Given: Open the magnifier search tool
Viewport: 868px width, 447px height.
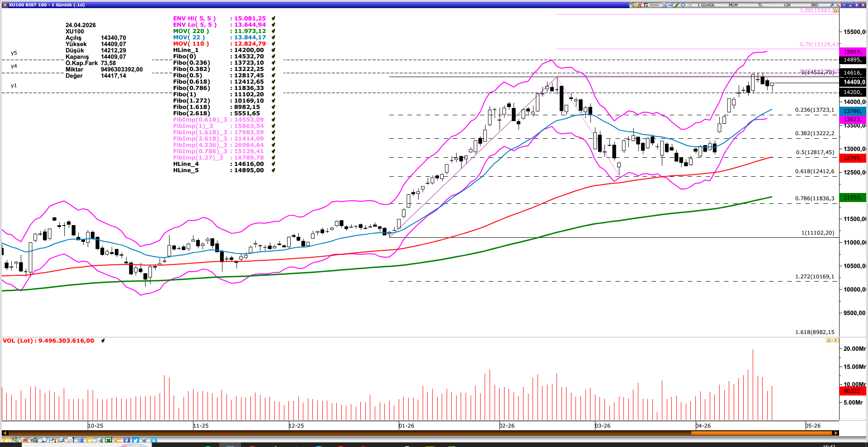Looking at the screenshot, I should pyautogui.click(x=44, y=440).
